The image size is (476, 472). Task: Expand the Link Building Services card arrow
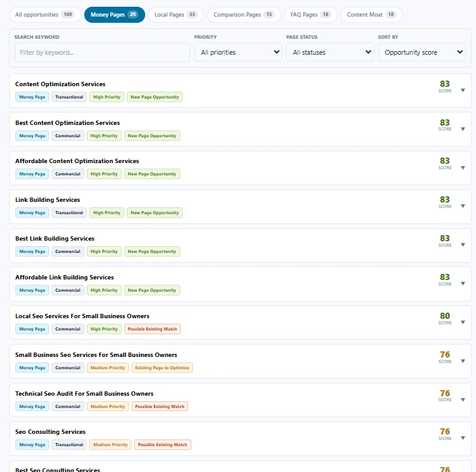462,206
